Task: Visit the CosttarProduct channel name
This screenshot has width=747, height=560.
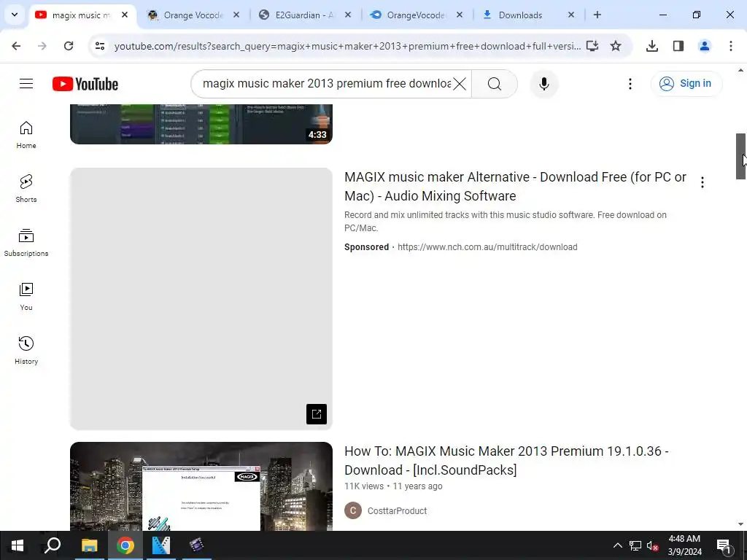Action: [x=397, y=511]
